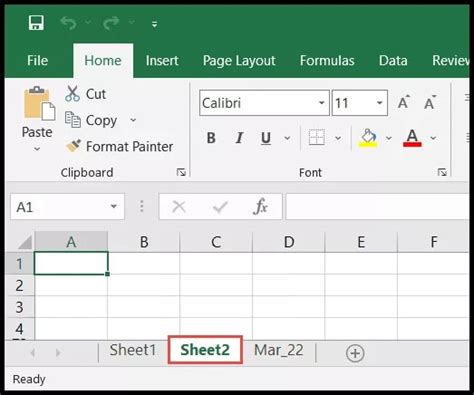
Task: Click the Undo arrow icon
Action: pos(68,23)
